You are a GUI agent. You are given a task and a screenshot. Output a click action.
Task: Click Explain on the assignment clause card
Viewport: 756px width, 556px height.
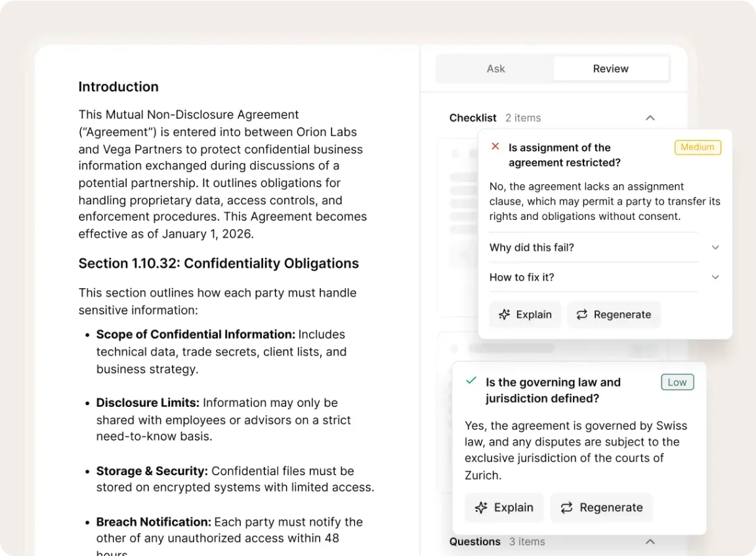525,314
